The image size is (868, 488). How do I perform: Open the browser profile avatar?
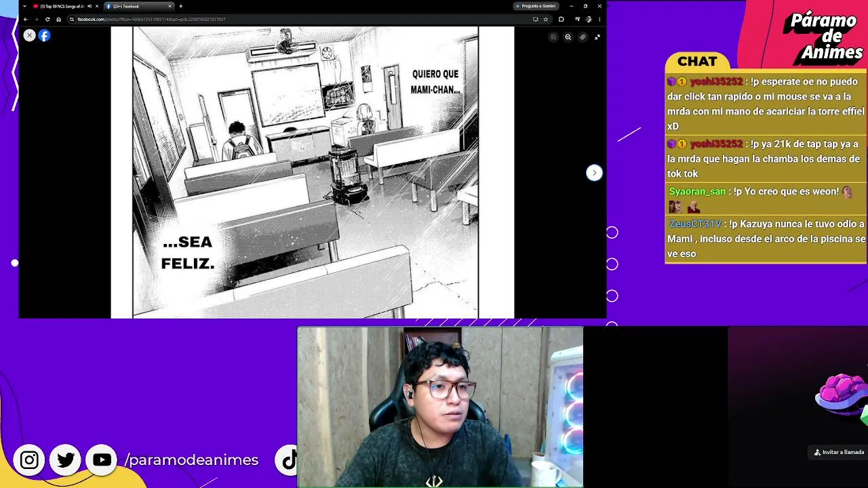589,19
